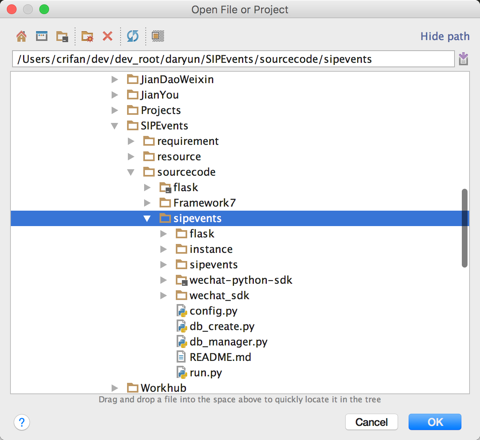The image size is (480, 440).
Task: Go to Home directory icon
Action: pos(21,36)
